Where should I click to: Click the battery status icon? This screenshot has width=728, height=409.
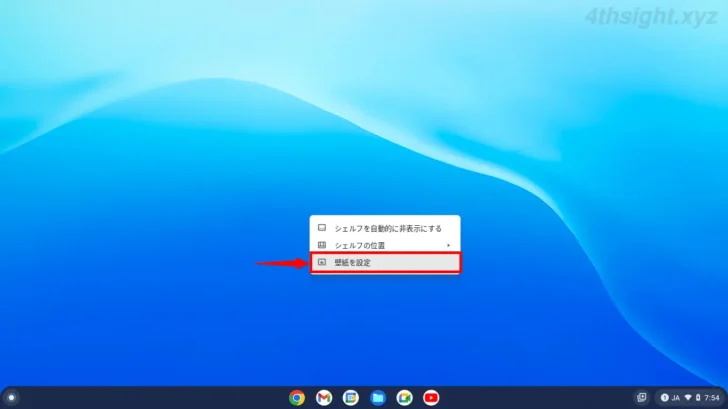coord(698,398)
